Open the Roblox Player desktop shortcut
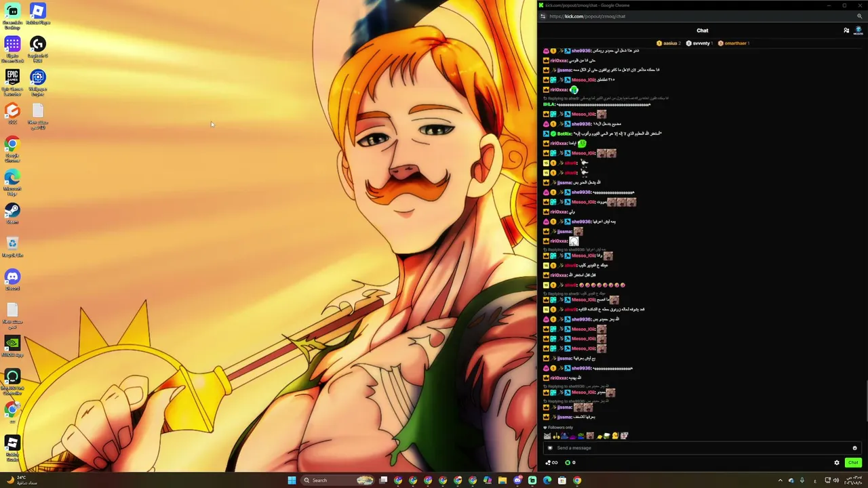 coord(38,14)
